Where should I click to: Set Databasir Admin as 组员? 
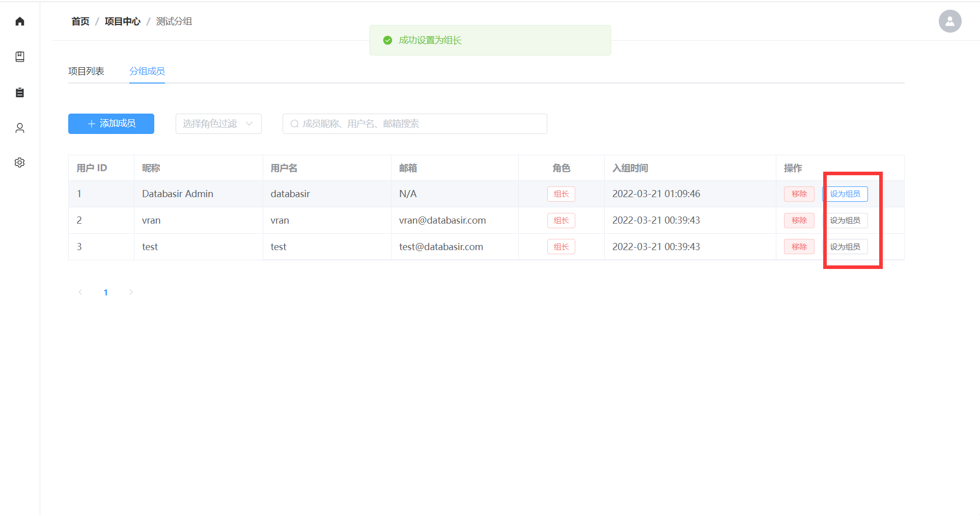point(845,194)
